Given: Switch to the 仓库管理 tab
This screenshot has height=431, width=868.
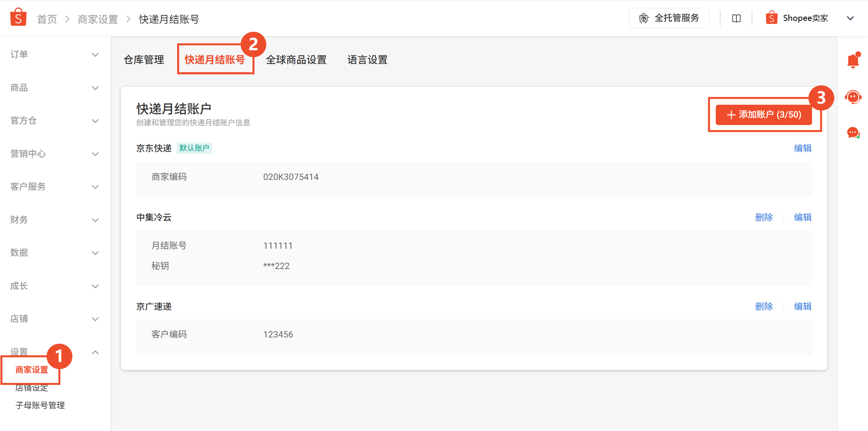Looking at the screenshot, I should [x=144, y=60].
